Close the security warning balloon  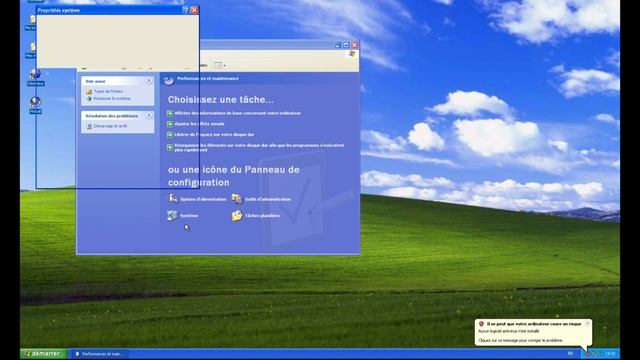tap(587, 323)
